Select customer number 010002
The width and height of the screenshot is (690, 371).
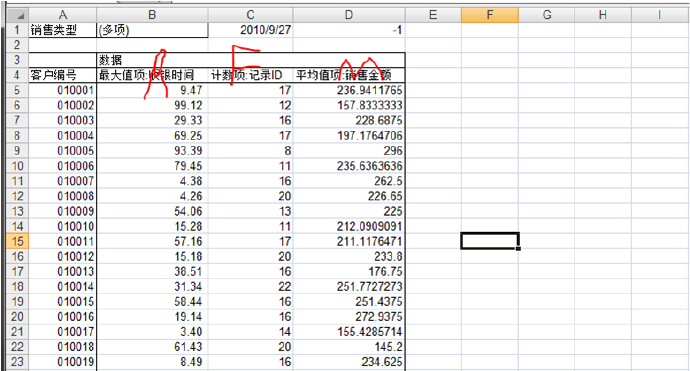tap(62, 105)
